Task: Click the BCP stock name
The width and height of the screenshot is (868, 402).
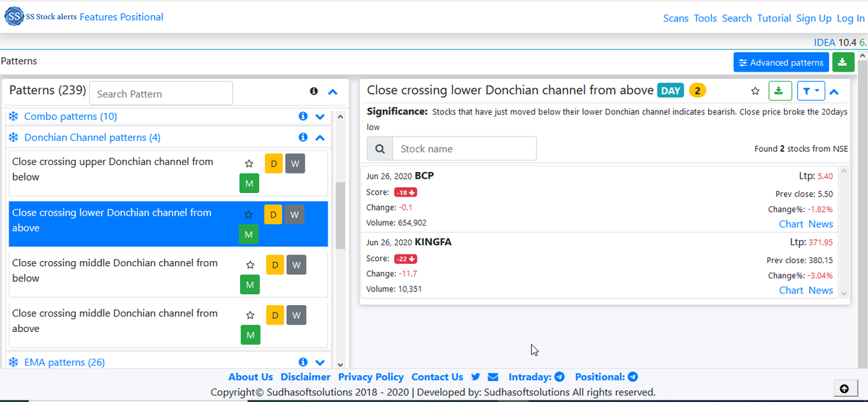Action: tap(425, 176)
